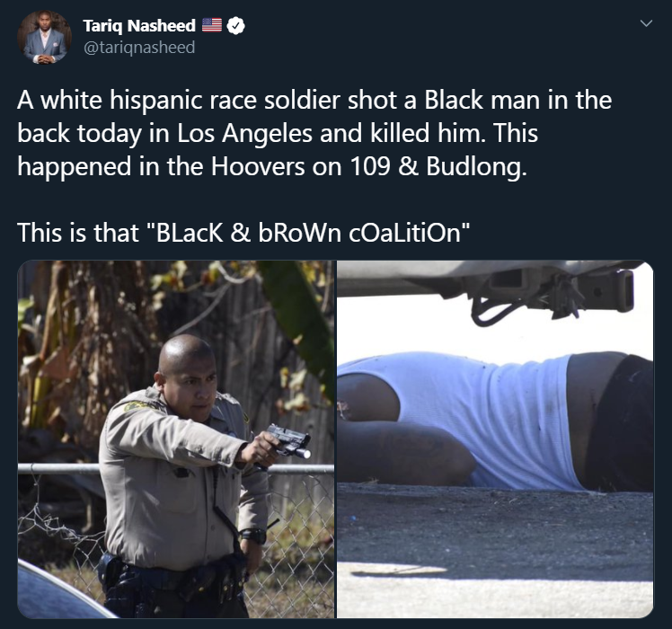Open the left photo of uniformed officer
The height and width of the screenshot is (629, 672).
click(176, 439)
